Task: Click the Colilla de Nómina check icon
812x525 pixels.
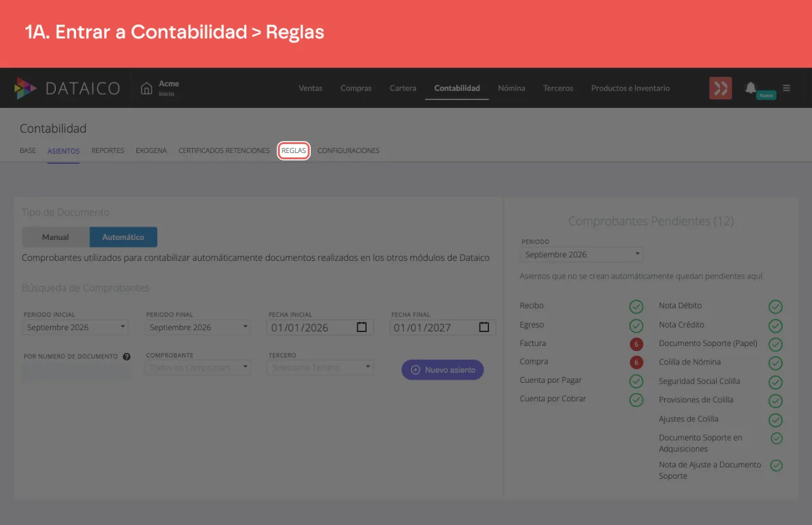Action: pyautogui.click(x=775, y=364)
